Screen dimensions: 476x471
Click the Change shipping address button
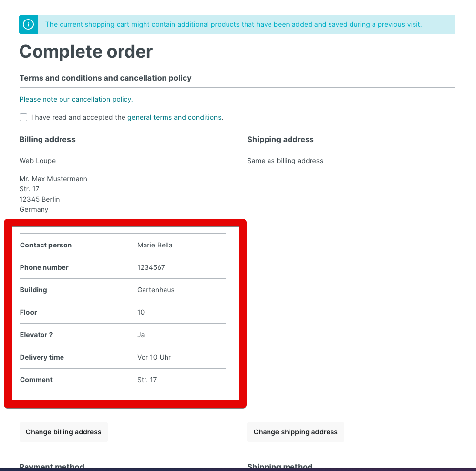tap(295, 432)
